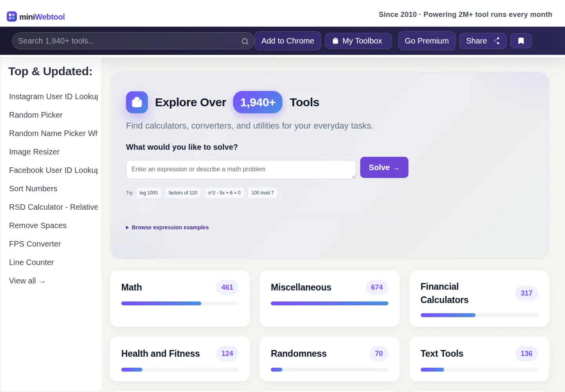Screen dimensions: 565x392
Task: Open the Math category card
Action: (x=180, y=298)
